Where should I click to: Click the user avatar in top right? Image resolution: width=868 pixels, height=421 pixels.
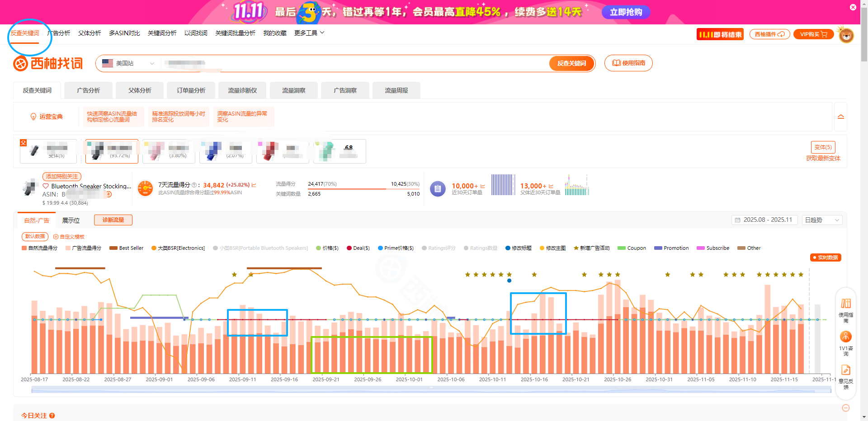[x=846, y=35]
